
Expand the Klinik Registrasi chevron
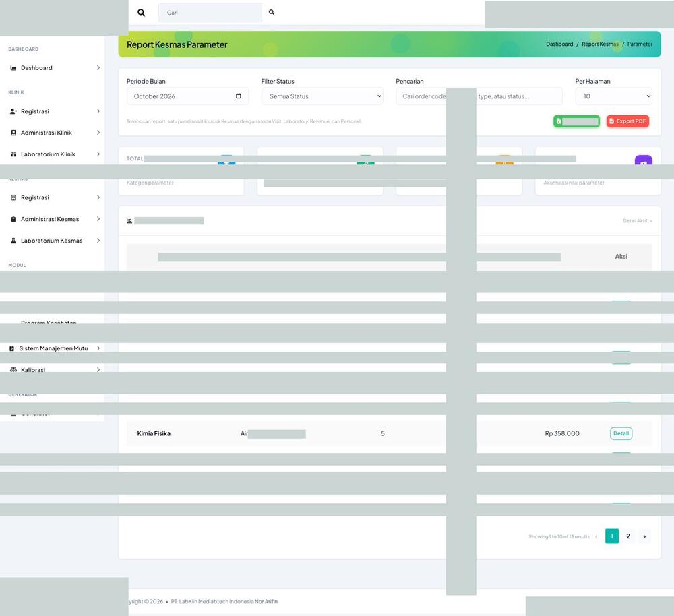click(x=98, y=111)
